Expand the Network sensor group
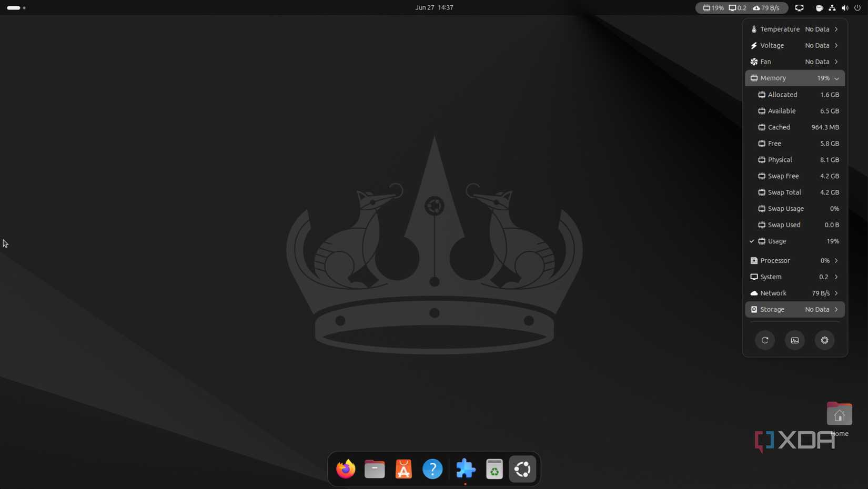868x489 pixels. click(795, 293)
